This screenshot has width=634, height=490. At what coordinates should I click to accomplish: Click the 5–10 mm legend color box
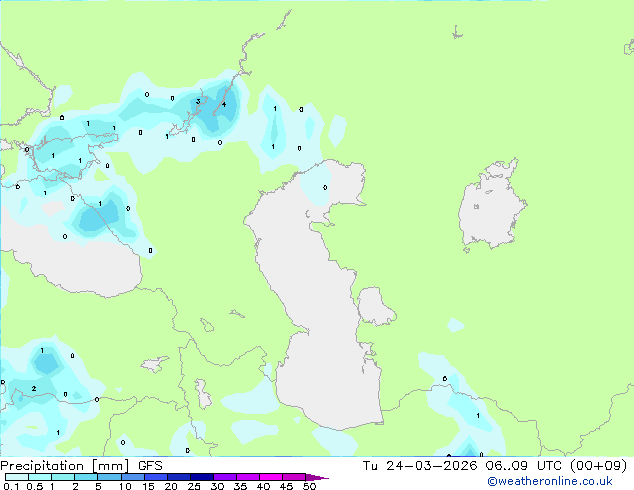109,477
